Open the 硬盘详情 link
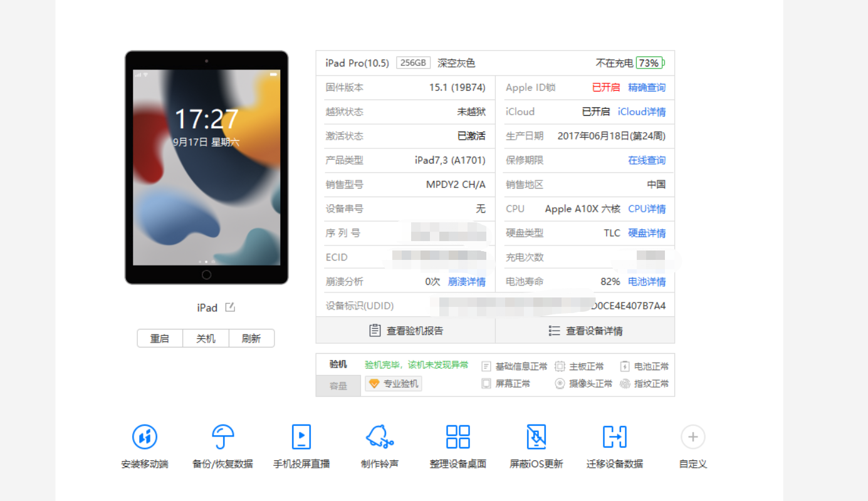Screen dimensions: 868x501 click(647, 233)
